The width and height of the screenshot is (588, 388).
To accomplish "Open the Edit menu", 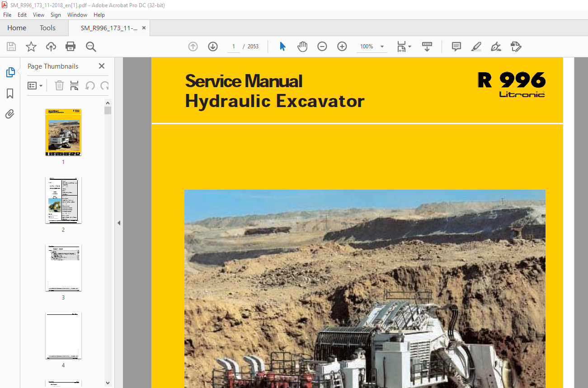I will click(x=22, y=15).
